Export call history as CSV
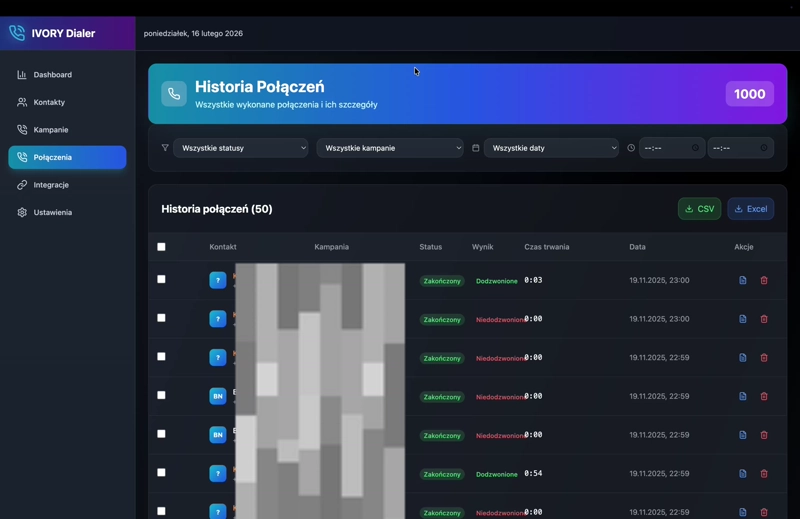 (x=699, y=209)
